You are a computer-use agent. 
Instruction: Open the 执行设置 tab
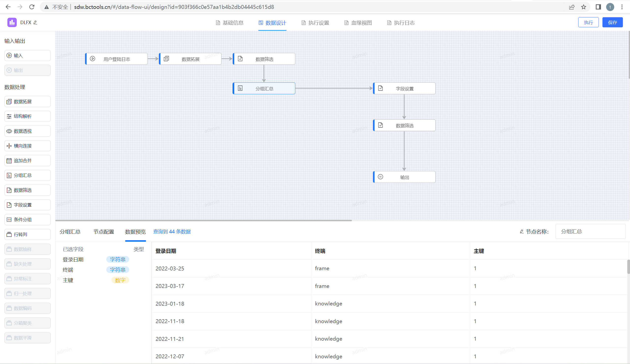point(315,23)
